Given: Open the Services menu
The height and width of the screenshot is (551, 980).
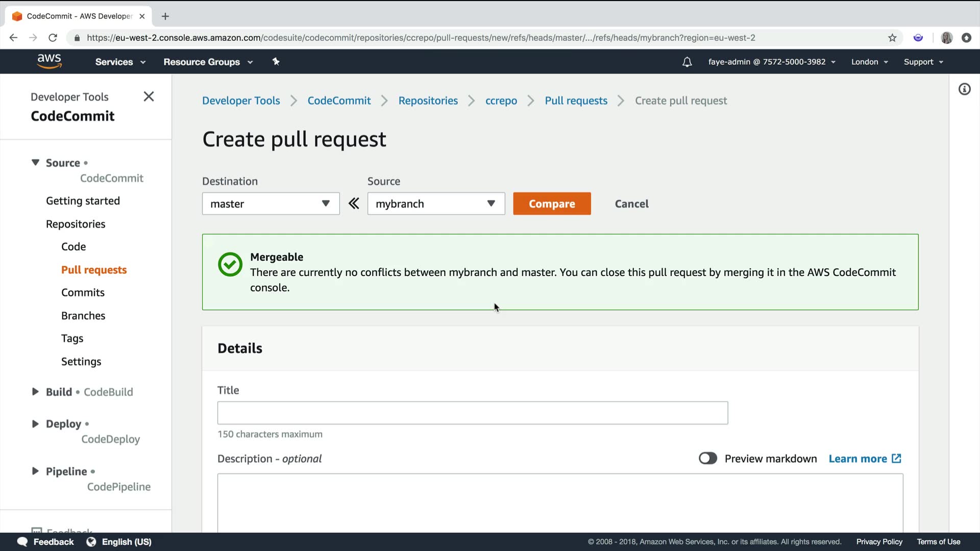Looking at the screenshot, I should tap(120, 62).
